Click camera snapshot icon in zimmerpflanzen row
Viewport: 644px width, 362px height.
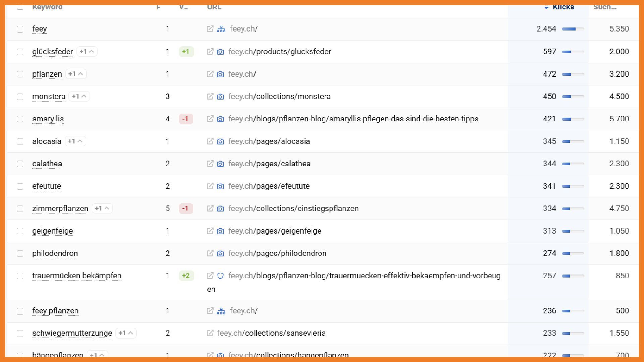220,208
